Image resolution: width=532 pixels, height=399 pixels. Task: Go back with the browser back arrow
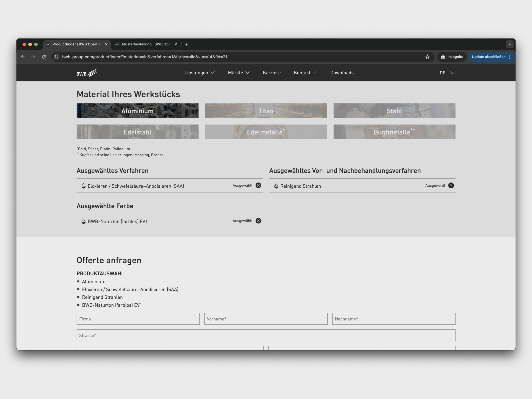click(x=23, y=57)
